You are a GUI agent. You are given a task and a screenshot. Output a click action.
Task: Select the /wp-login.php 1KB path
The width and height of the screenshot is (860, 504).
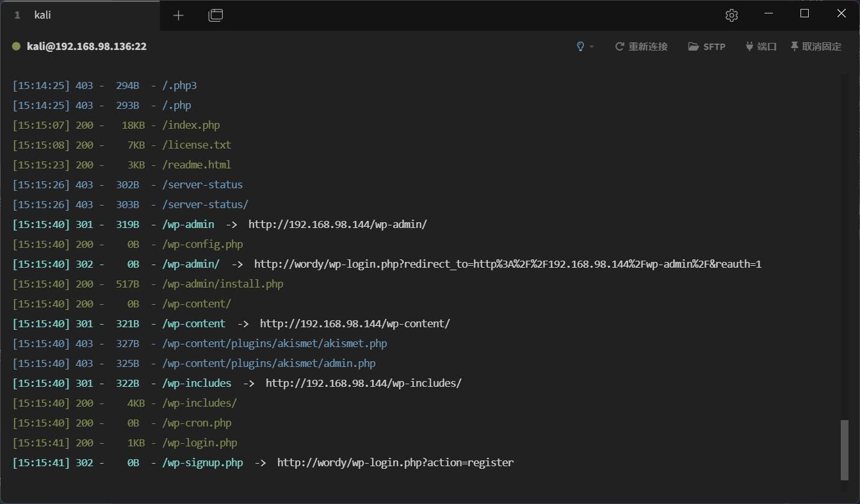pos(199,443)
